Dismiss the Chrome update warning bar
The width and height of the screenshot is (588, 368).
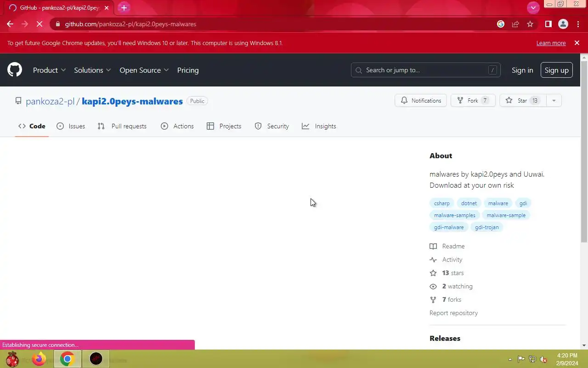click(x=577, y=43)
